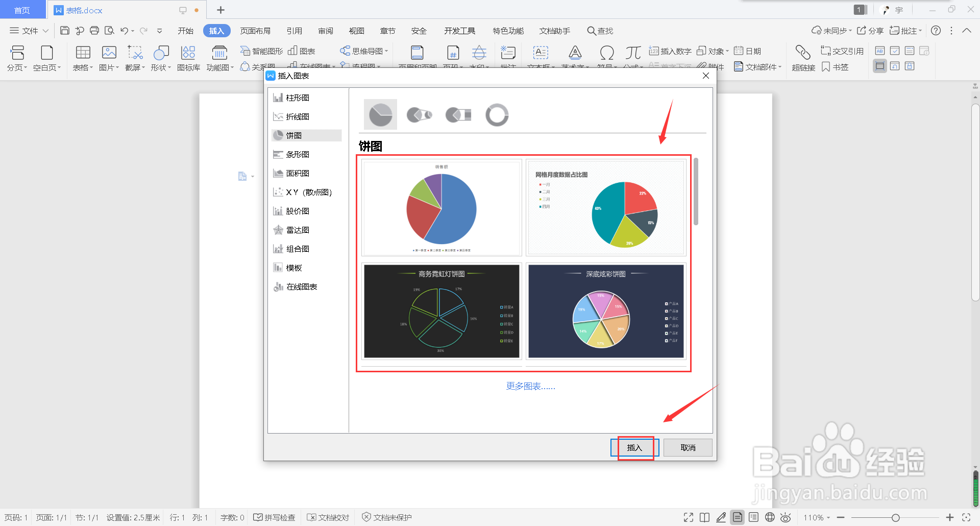980x526 pixels.
Task: Switch to the 首页 tab
Action: [22, 10]
